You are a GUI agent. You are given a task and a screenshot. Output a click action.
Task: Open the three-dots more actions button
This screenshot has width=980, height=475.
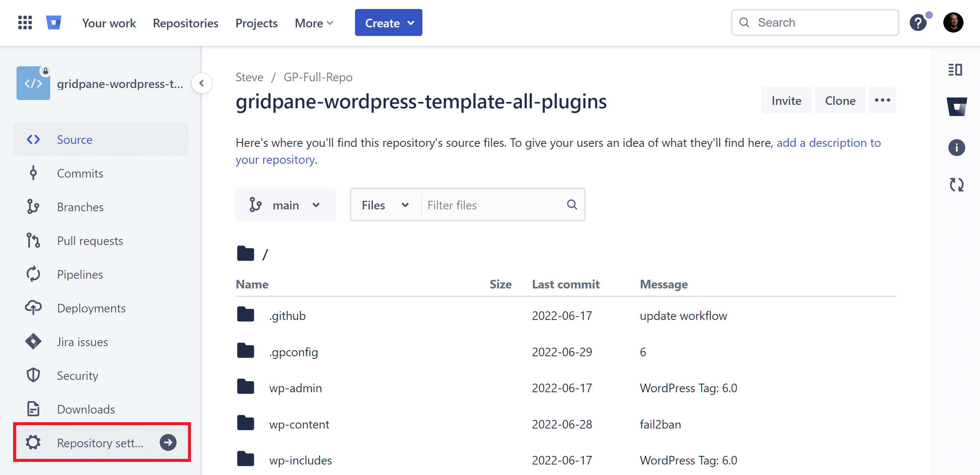[883, 100]
